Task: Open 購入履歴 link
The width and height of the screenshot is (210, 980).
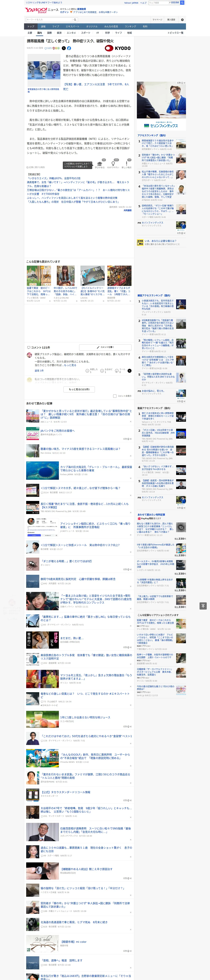Action: tap(171, 20)
